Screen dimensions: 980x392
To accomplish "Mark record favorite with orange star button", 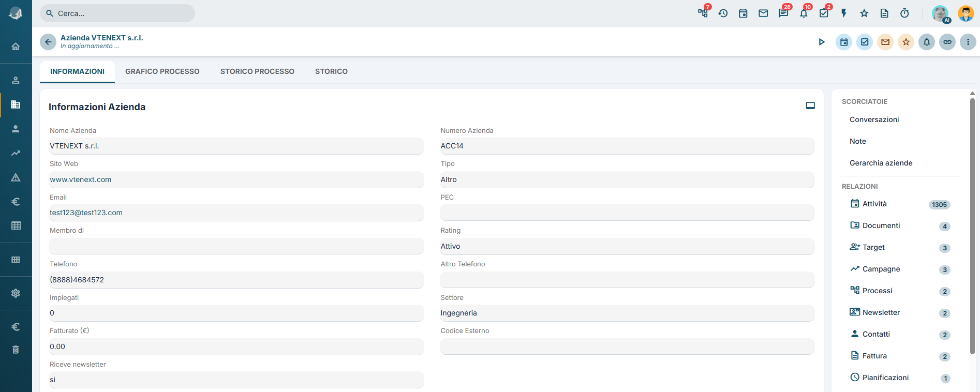I will pyautogui.click(x=906, y=42).
